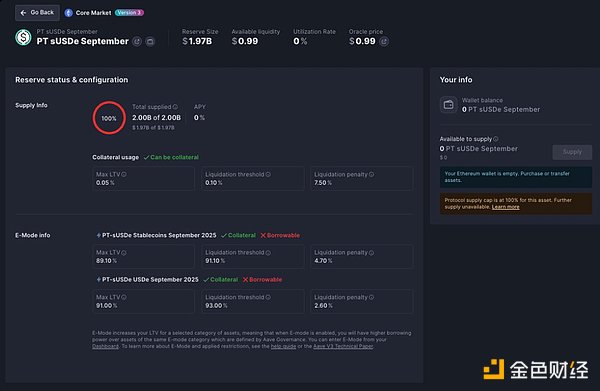This screenshot has height=391, width=600.
Task: Click the Total supplied info icon
Action: coord(175,107)
